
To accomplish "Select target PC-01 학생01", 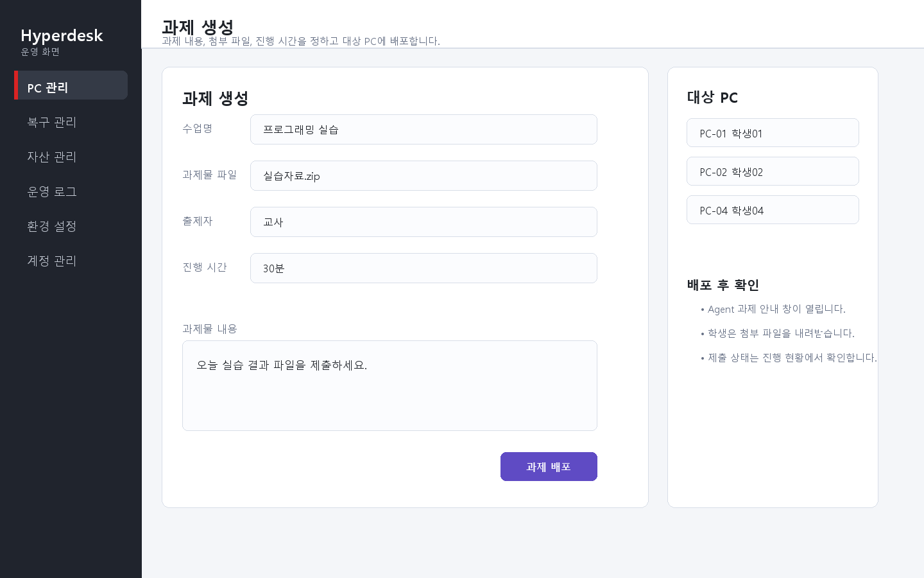I will click(x=773, y=133).
